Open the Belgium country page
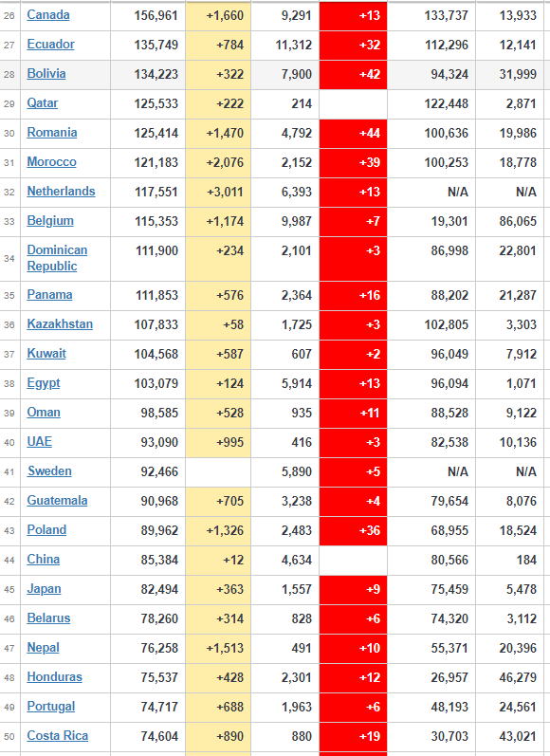Viewport: 550px width, 756px height. 50,221
